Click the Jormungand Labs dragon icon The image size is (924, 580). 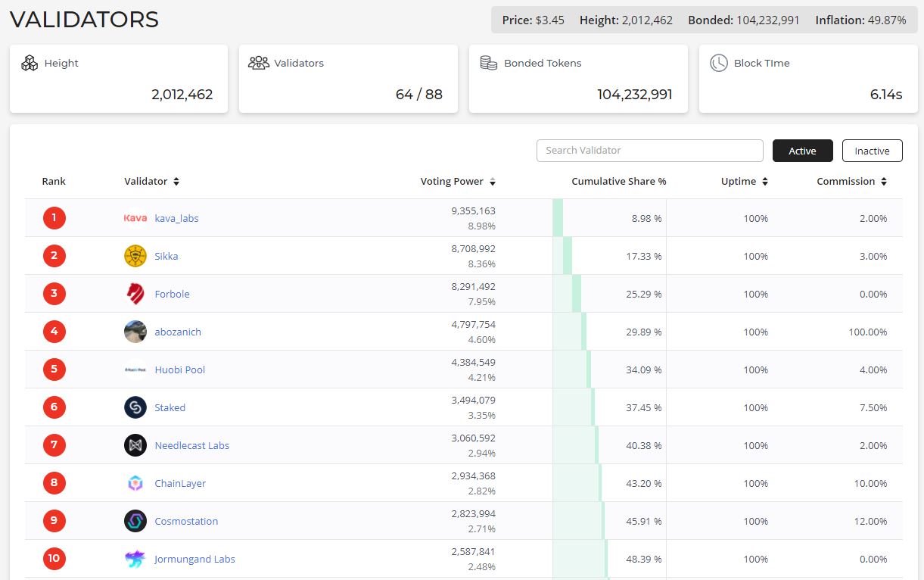[135, 559]
